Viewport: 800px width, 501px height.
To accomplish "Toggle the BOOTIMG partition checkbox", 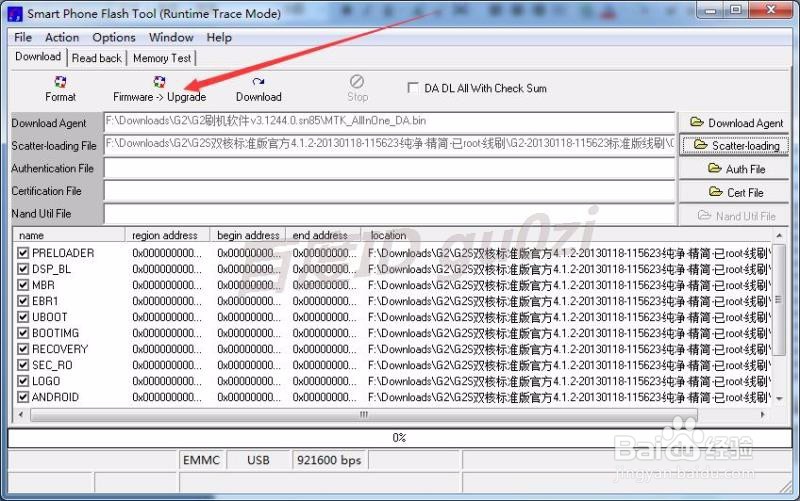I will click(23, 333).
